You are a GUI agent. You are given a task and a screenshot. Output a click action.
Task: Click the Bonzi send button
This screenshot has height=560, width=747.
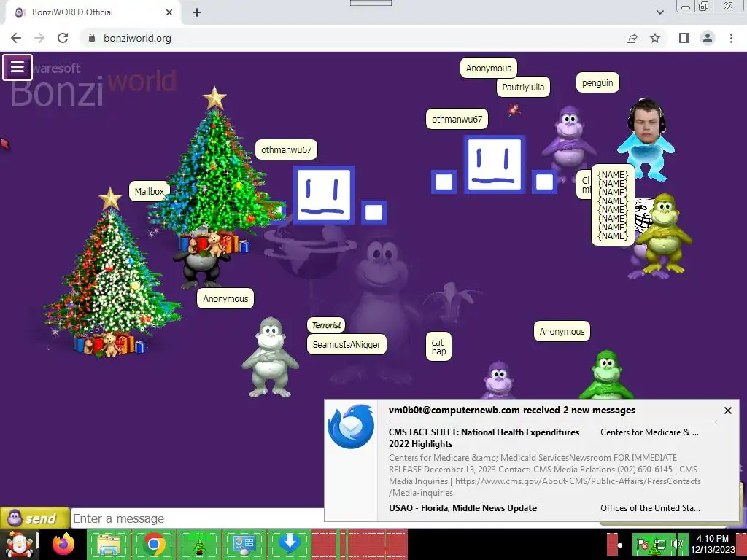(35, 518)
